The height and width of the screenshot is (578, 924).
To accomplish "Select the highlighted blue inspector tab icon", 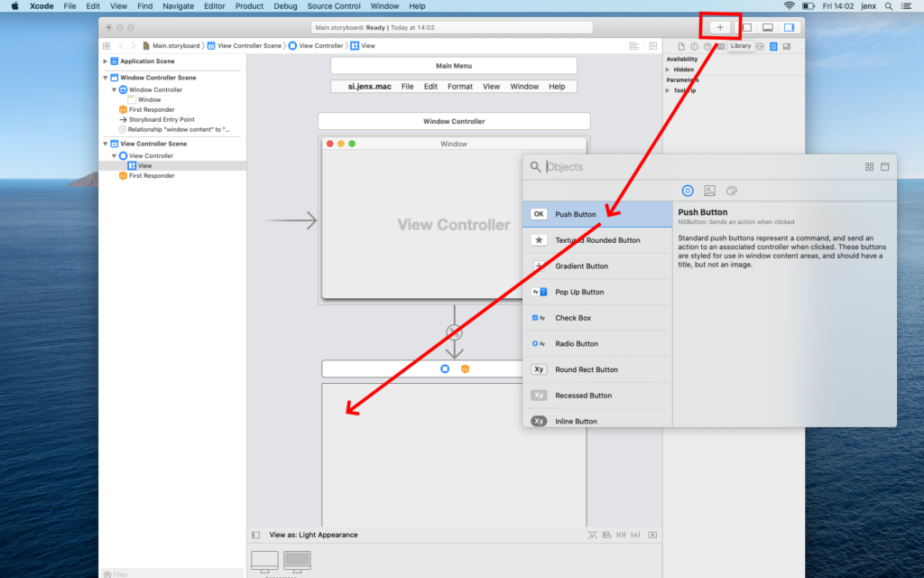I will pos(773,46).
